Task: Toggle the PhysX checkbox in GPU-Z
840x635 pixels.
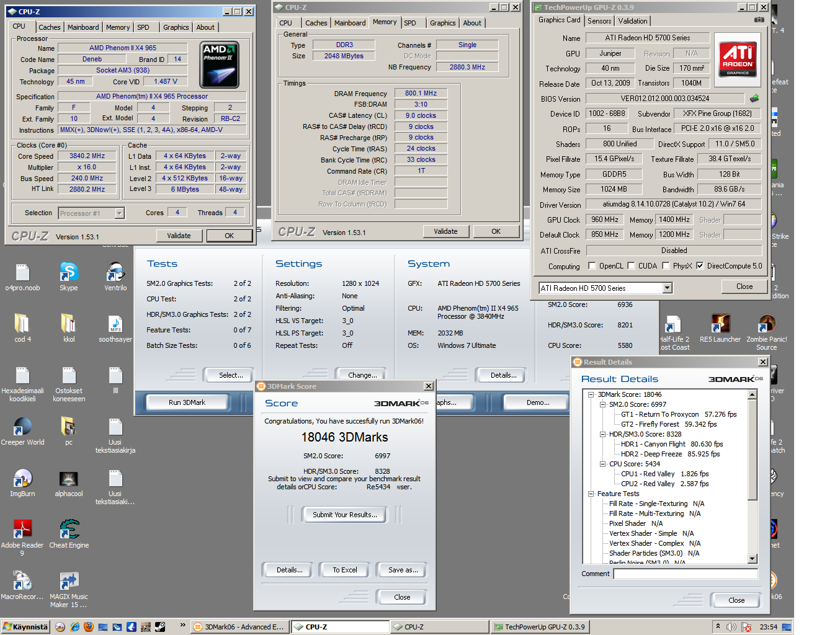Action: 666,266
